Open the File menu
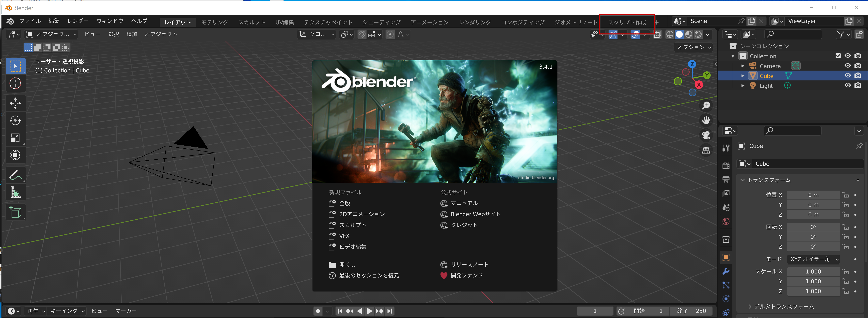 click(30, 21)
